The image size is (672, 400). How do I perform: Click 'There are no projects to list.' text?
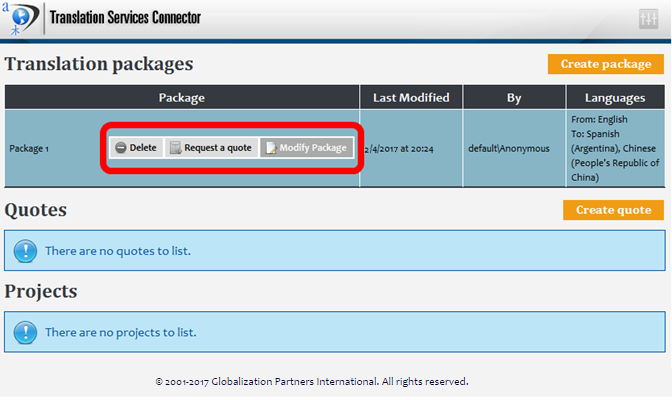121,332
